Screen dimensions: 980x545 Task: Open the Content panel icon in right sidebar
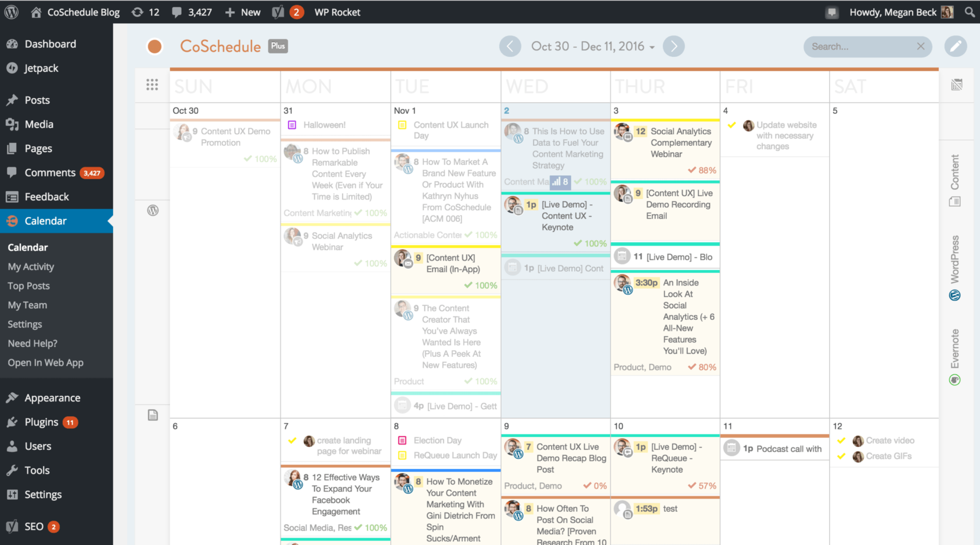pos(954,202)
